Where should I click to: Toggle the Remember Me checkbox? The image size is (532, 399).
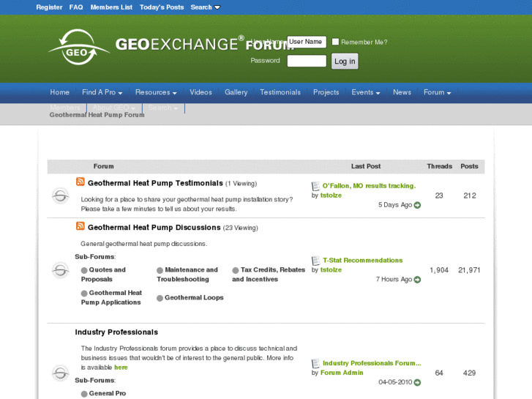tap(335, 42)
